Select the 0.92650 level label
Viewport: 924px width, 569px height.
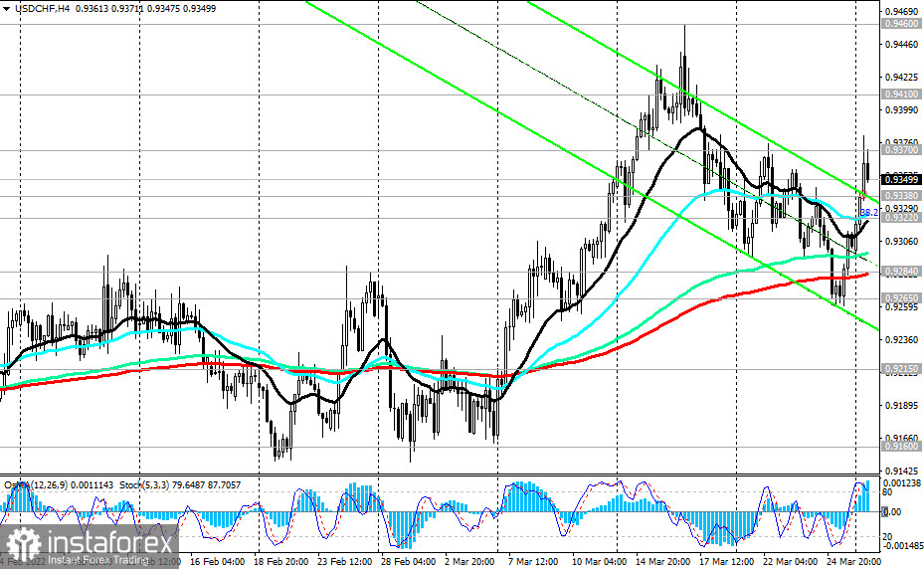901,298
